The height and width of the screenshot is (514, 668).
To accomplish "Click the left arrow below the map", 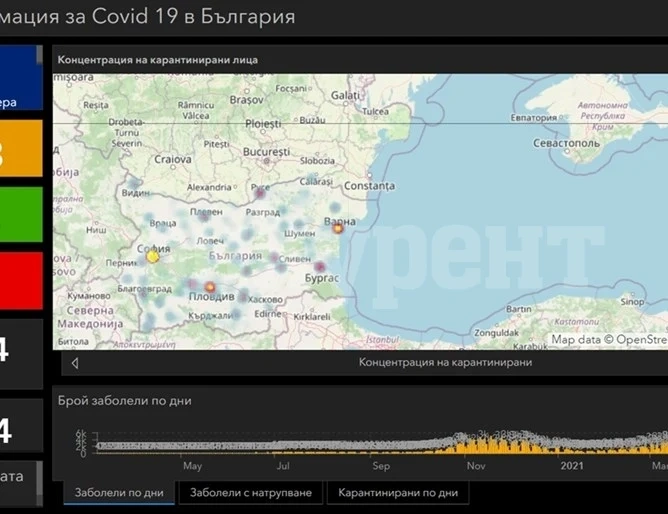I will pos(75,363).
